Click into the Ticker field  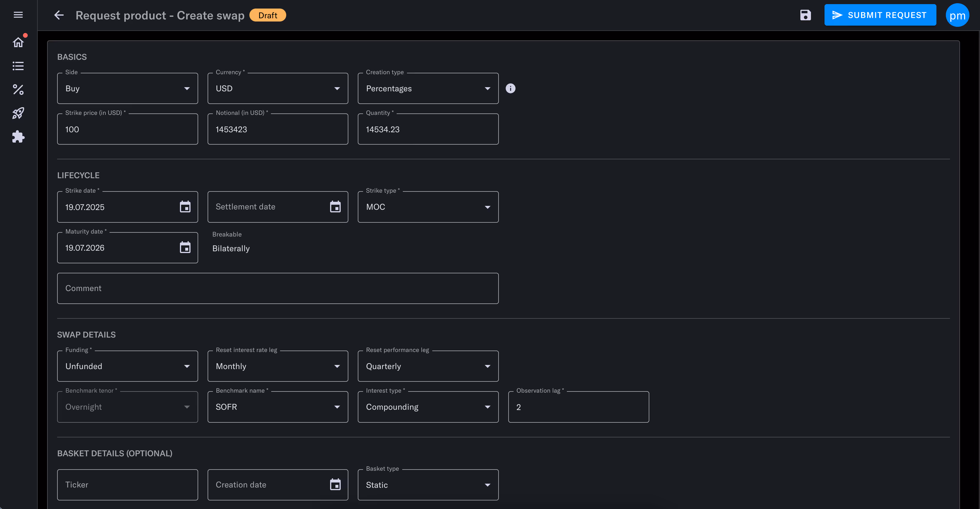click(128, 485)
